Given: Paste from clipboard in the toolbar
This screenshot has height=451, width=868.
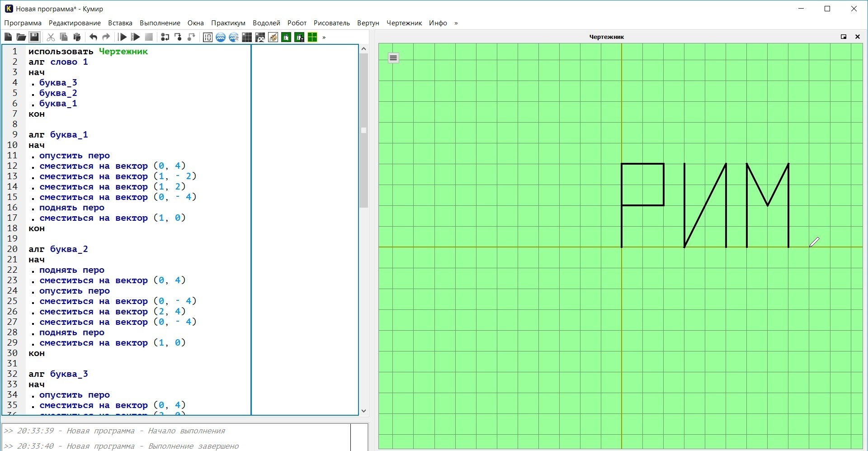Looking at the screenshot, I should point(77,37).
